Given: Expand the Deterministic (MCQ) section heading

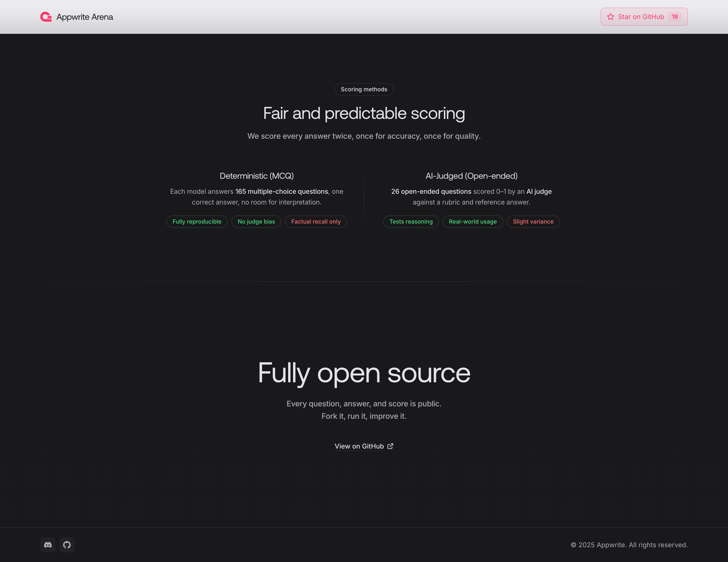Looking at the screenshot, I should click(256, 176).
